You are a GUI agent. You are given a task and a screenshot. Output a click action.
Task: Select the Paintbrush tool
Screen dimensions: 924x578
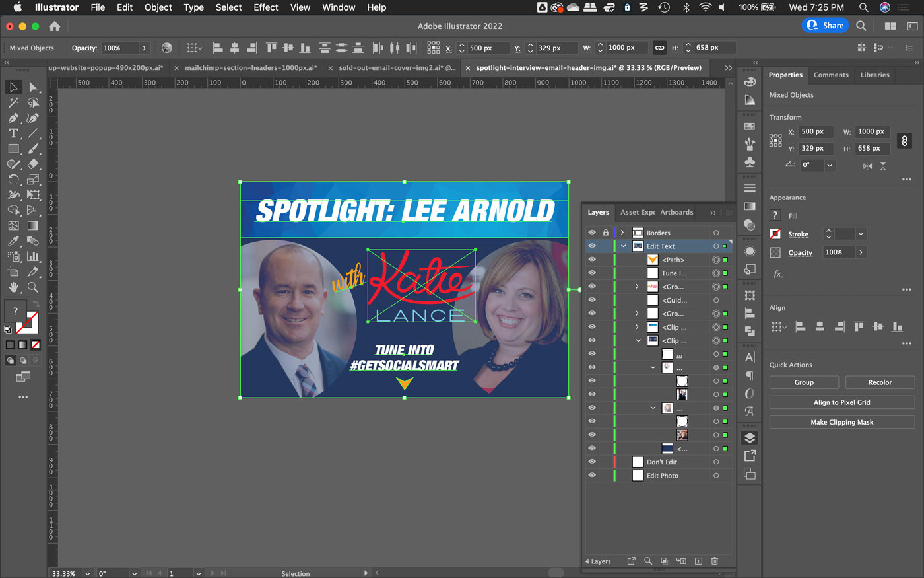click(x=33, y=149)
